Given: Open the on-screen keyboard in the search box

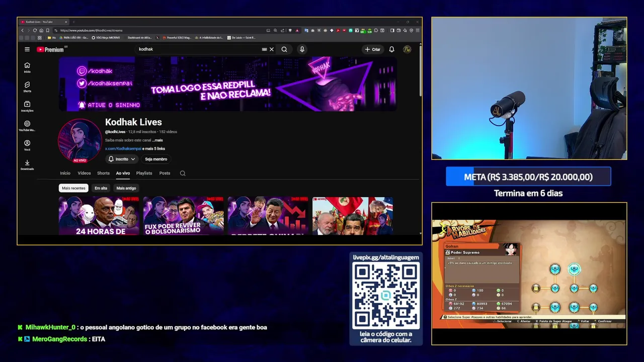Looking at the screenshot, I should click(x=264, y=49).
